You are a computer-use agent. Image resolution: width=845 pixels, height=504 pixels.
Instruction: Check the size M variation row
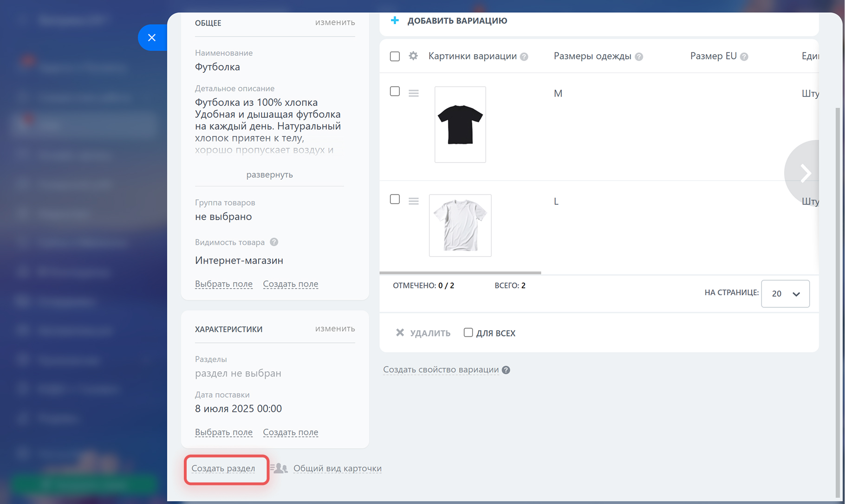pos(395,91)
